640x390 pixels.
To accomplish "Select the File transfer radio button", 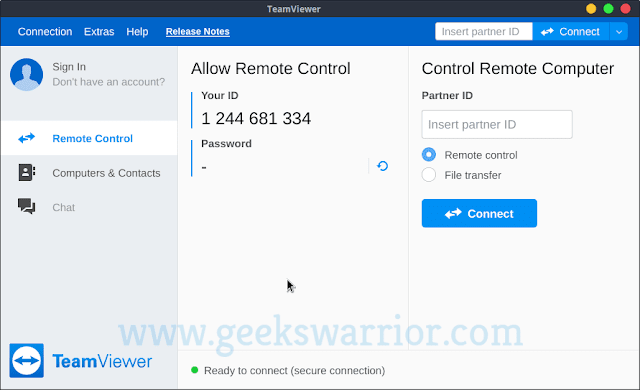I will point(429,175).
